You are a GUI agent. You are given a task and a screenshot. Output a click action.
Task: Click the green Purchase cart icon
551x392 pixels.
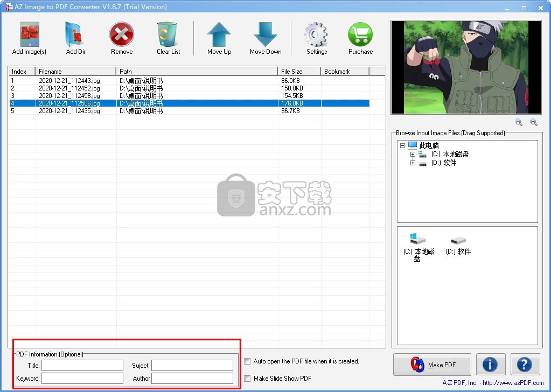360,34
